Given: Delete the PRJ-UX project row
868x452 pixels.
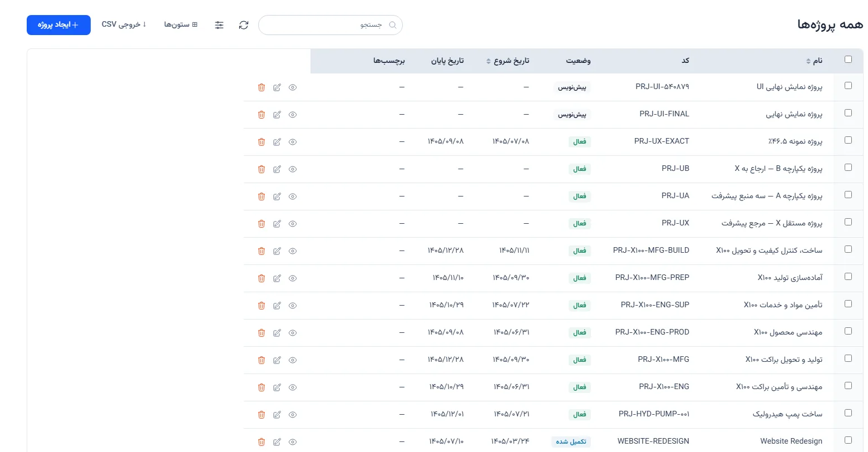Looking at the screenshot, I should [x=262, y=224].
